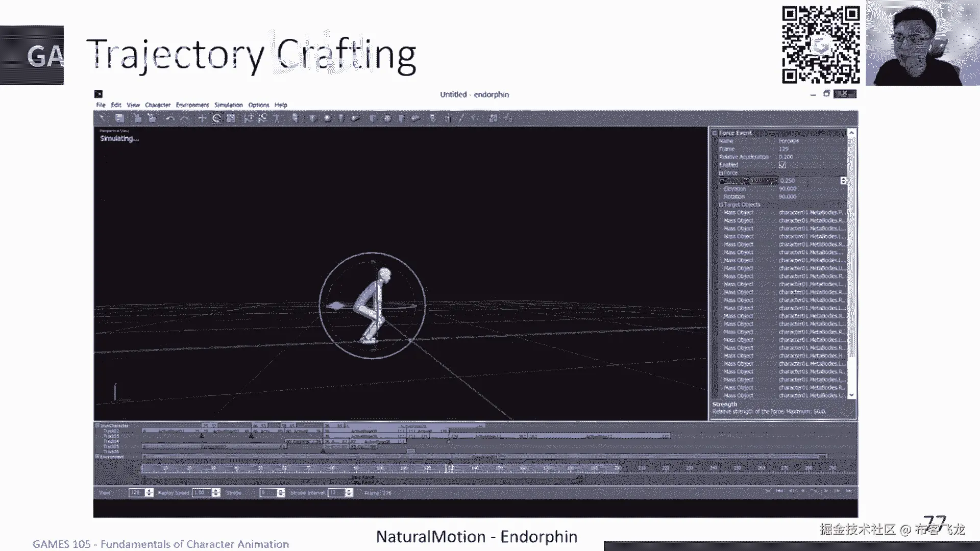This screenshot has height=551, width=980.
Task: Toggle the Enabled checkbox for force event
Action: tap(782, 165)
